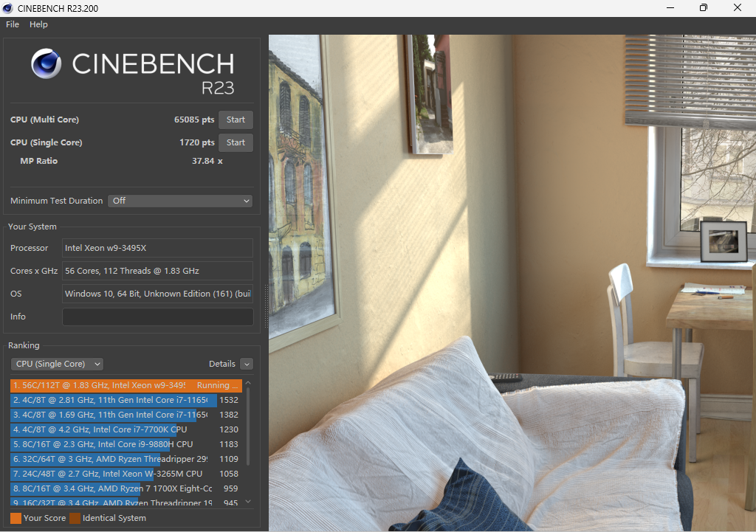Click the 65085 pts multi core score

194,120
